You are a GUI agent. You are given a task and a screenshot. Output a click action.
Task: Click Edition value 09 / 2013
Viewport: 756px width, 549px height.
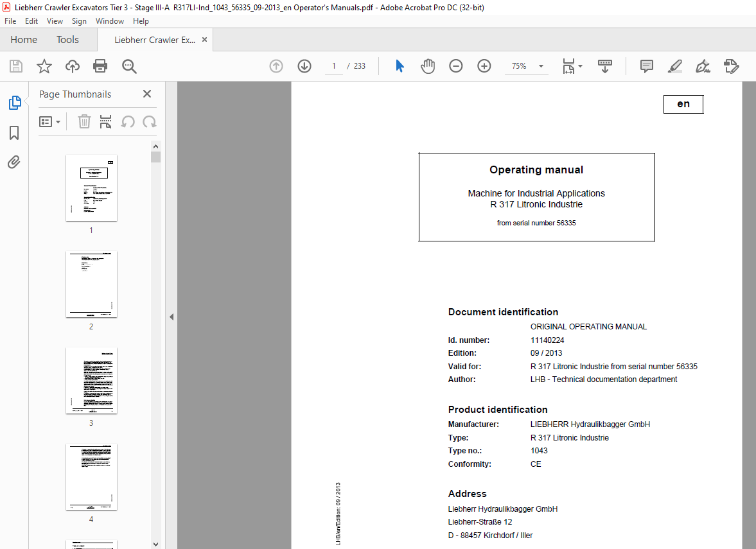546,353
